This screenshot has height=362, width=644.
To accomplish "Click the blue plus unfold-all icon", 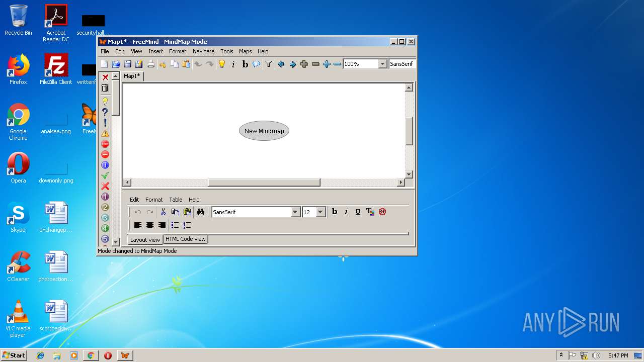I will [x=327, y=64].
